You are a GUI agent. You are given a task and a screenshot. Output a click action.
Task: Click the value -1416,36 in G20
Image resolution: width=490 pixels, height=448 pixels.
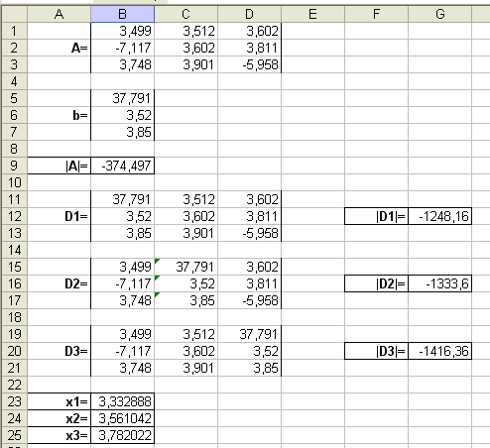point(439,351)
